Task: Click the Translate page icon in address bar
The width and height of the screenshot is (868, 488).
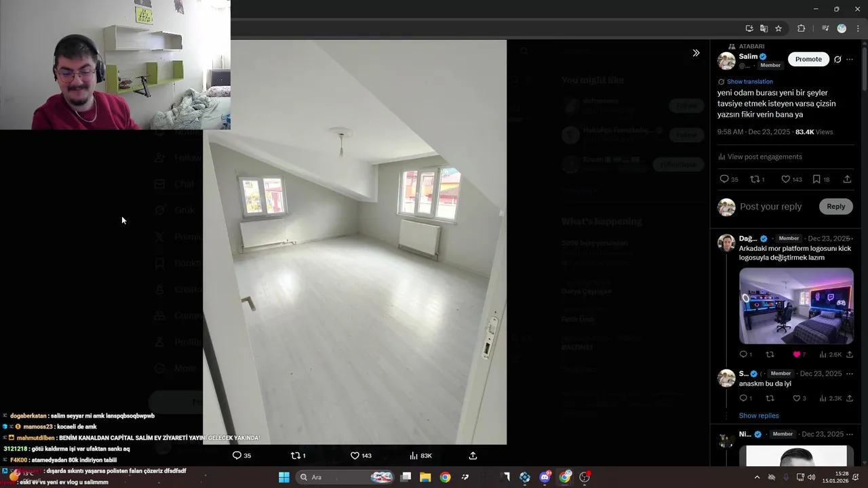Action: click(764, 28)
